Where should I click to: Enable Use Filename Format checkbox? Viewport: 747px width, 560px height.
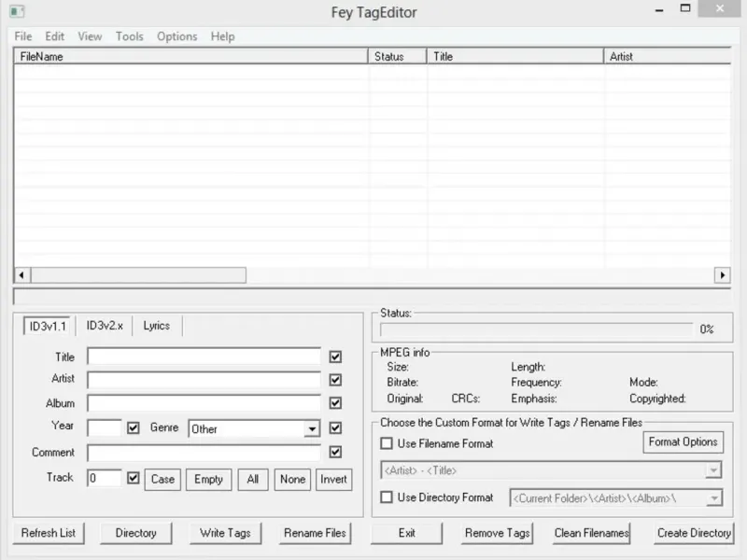[387, 444]
